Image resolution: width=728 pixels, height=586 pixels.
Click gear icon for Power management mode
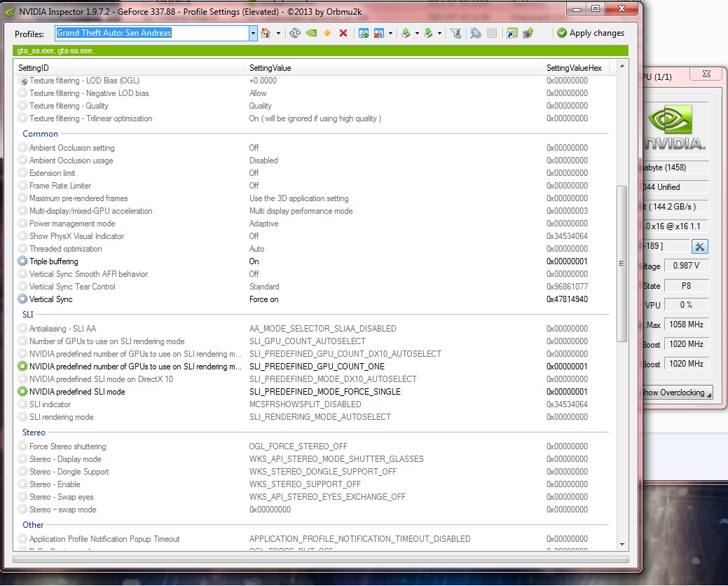point(22,224)
